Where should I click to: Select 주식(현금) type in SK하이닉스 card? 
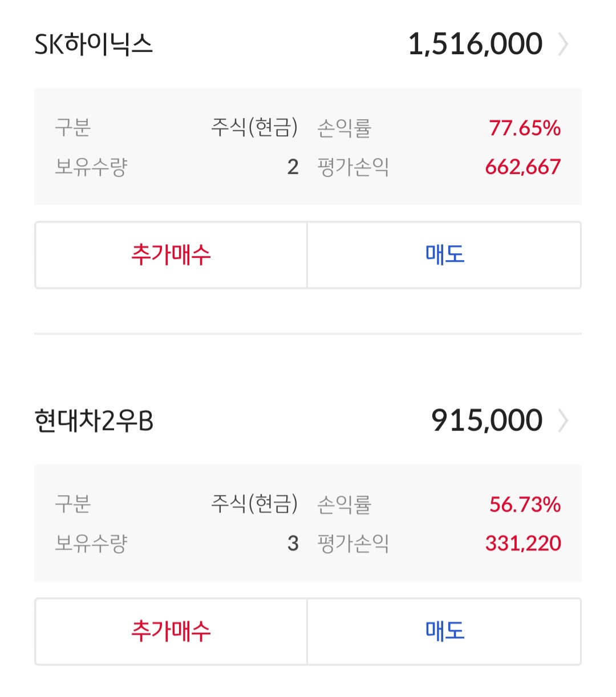[254, 128]
